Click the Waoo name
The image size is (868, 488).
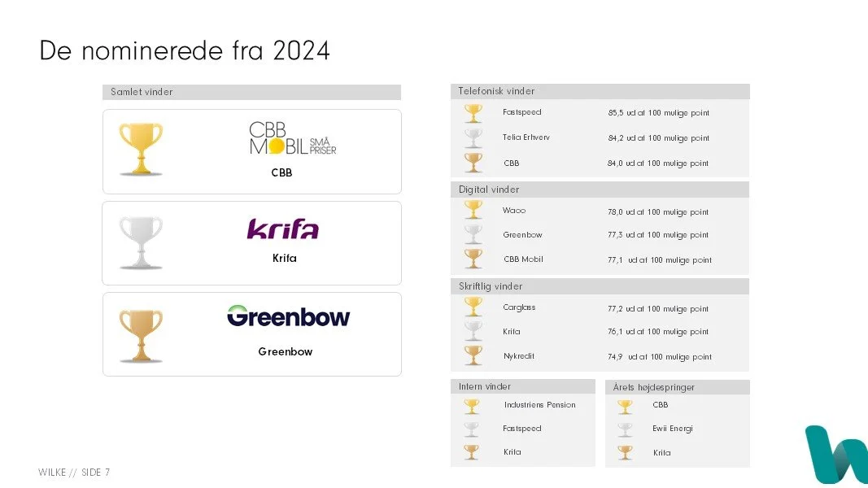pos(514,211)
